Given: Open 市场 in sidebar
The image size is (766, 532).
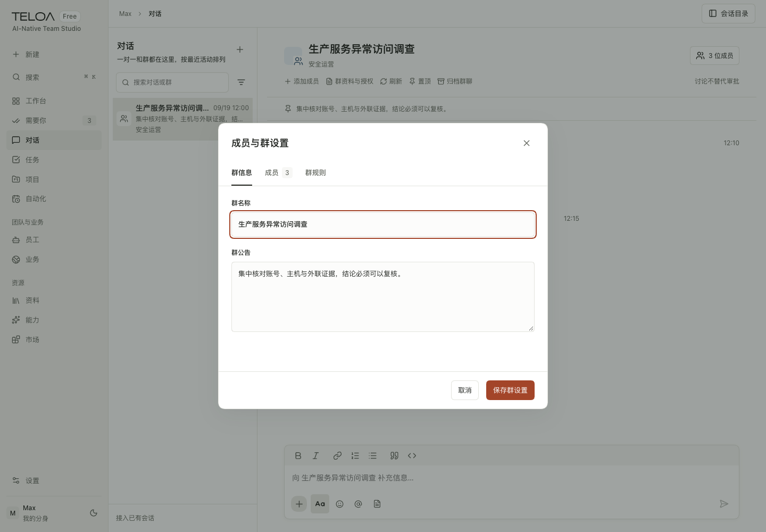Looking at the screenshot, I should [54, 339].
